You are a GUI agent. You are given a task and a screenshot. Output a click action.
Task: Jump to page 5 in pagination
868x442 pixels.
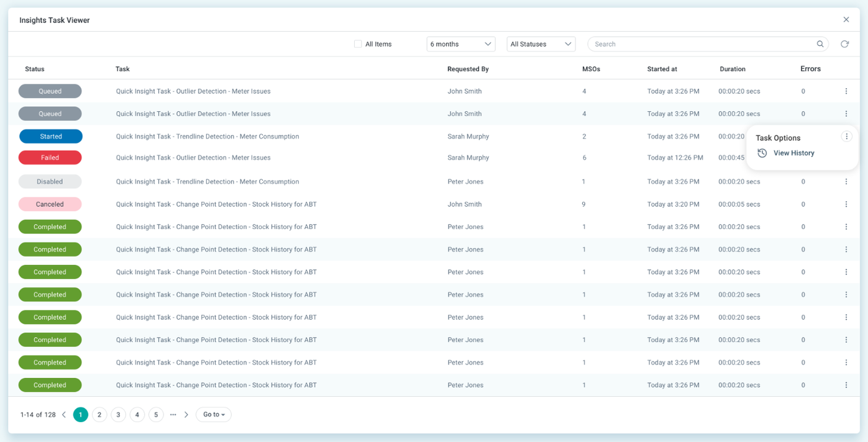point(156,415)
